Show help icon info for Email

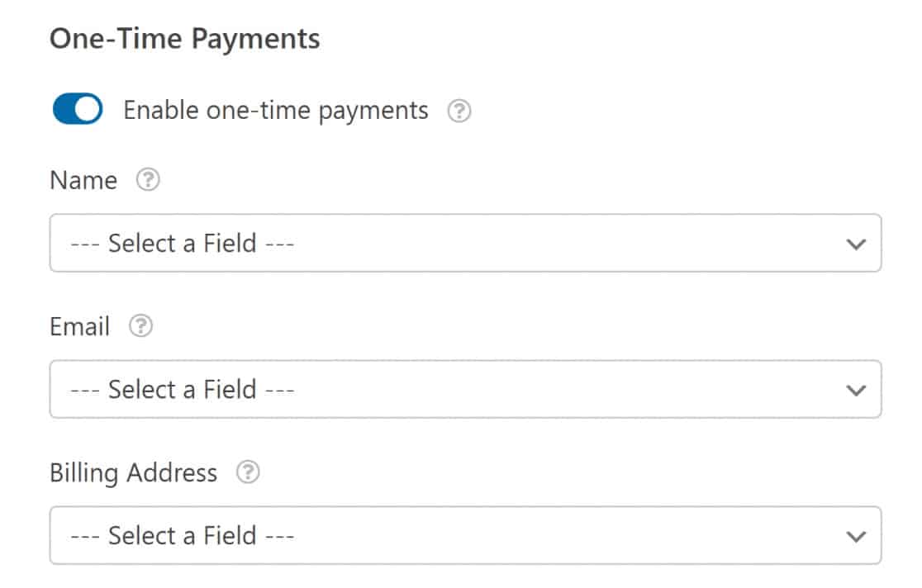(140, 327)
